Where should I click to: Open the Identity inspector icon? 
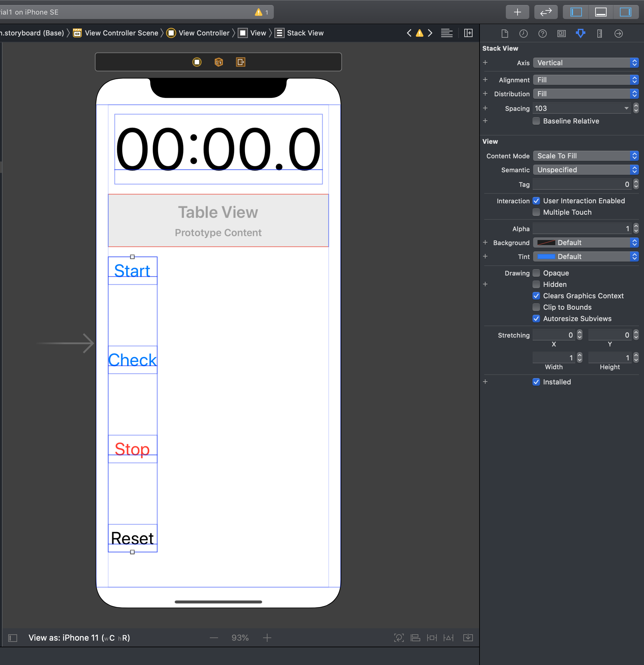(x=562, y=33)
